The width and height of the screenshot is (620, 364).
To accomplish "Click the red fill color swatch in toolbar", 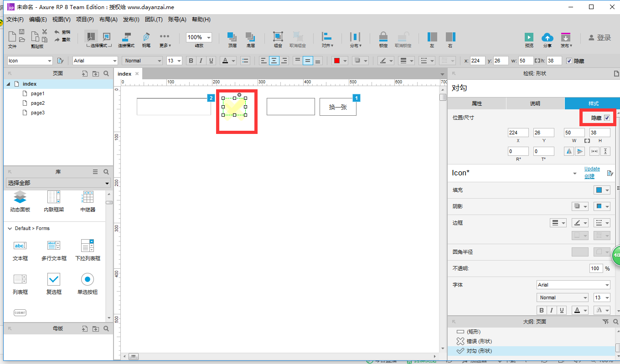I will point(336,61).
